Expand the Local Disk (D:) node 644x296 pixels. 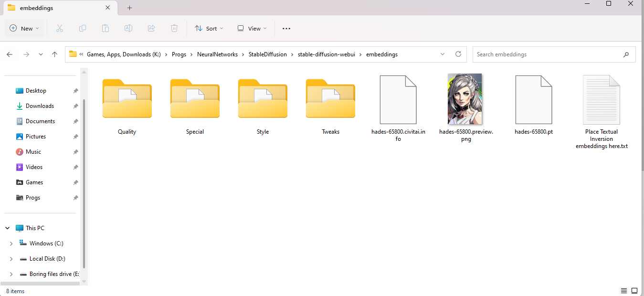[x=11, y=259]
